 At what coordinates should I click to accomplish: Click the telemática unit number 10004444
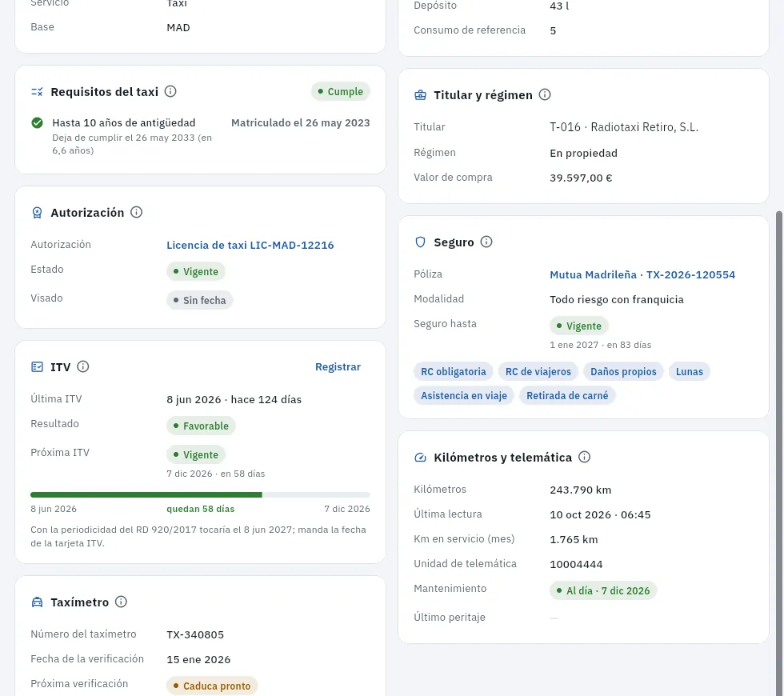click(x=576, y=565)
